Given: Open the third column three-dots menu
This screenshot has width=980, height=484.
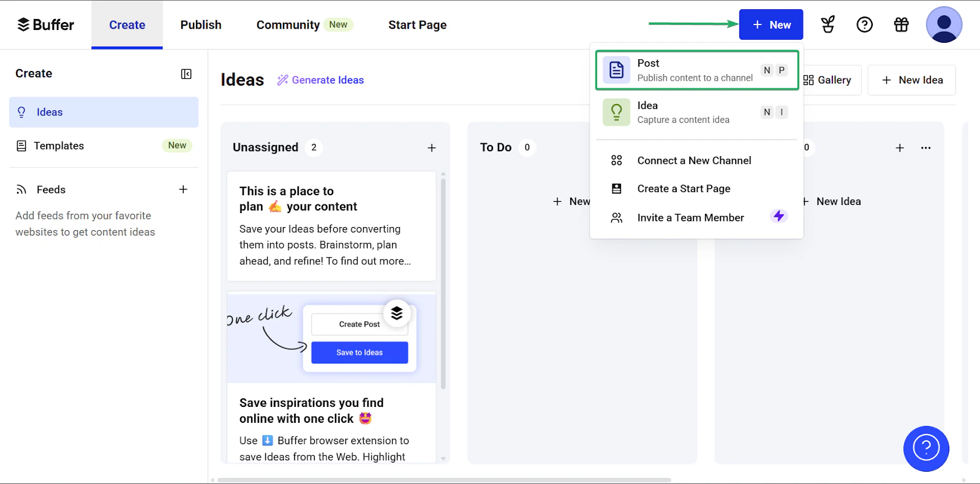Looking at the screenshot, I should (925, 148).
